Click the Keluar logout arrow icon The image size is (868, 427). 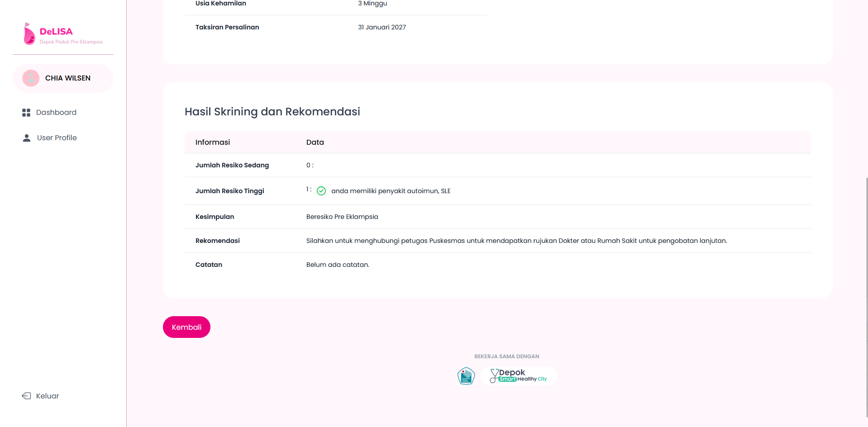(x=26, y=396)
